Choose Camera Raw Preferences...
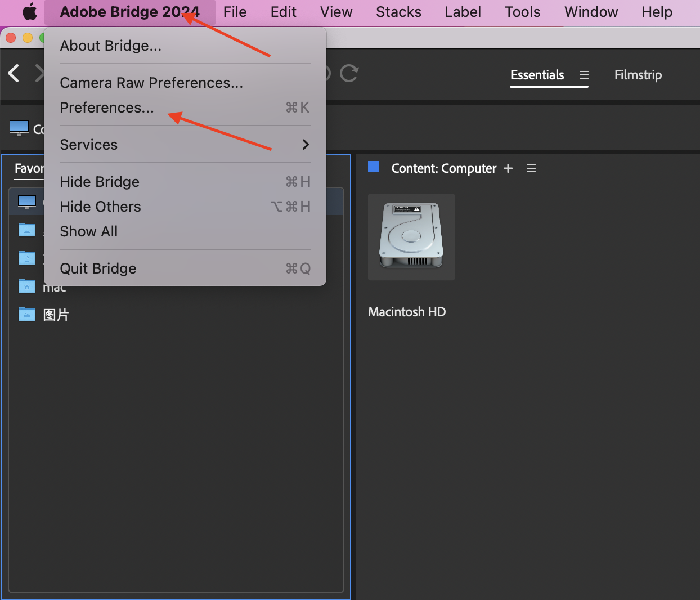Viewport: 700px width, 600px height. [151, 83]
